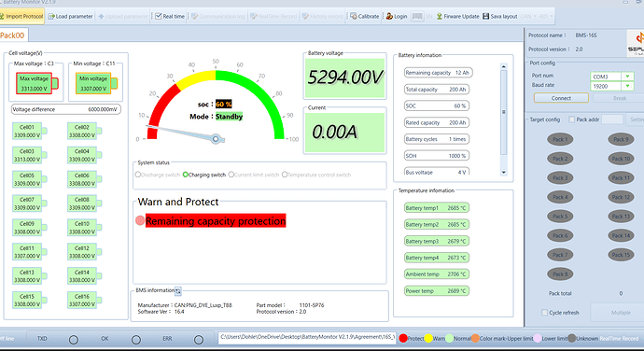Select Temperature control switch radio button
This screenshot has height=351, width=644.
(x=285, y=175)
